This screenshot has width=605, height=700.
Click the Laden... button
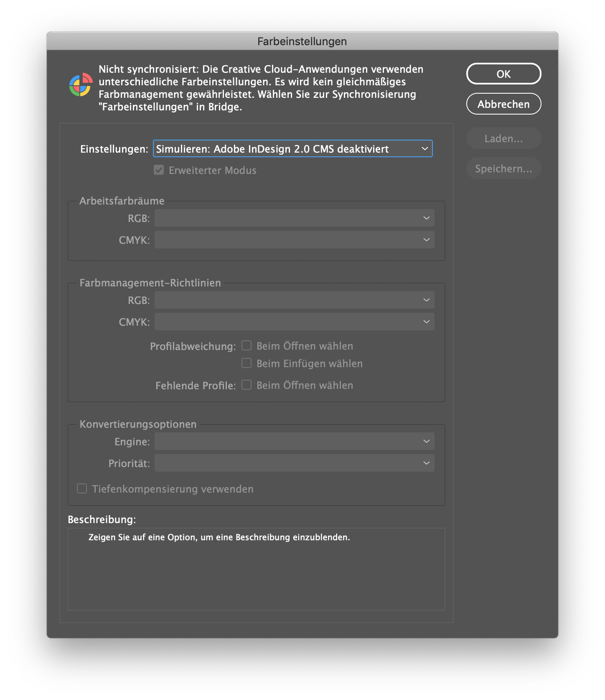[x=503, y=138]
